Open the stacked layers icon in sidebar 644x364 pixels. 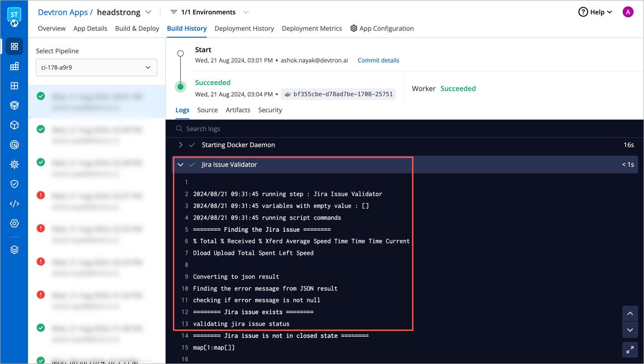pos(14,249)
